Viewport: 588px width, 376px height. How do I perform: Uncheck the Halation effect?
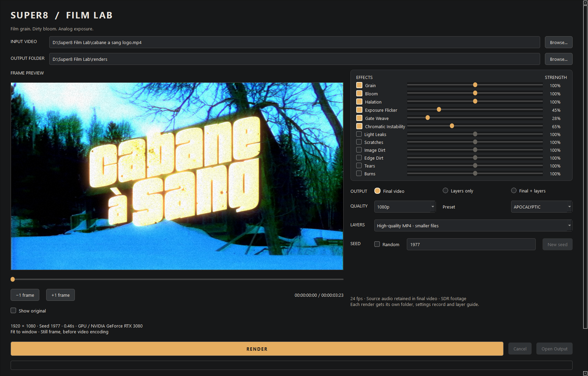359,101
